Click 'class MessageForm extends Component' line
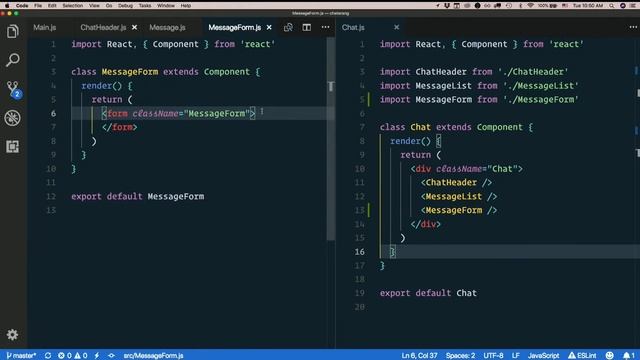The height and width of the screenshot is (360, 640). [x=165, y=72]
